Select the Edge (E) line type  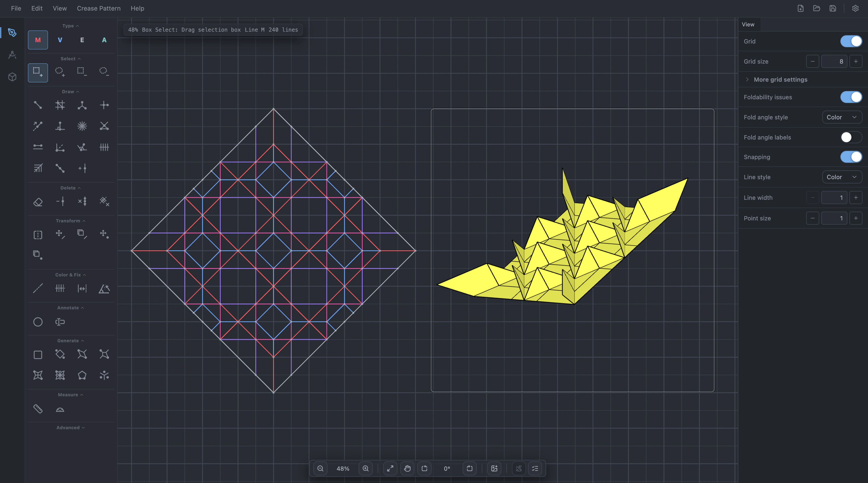tap(82, 40)
